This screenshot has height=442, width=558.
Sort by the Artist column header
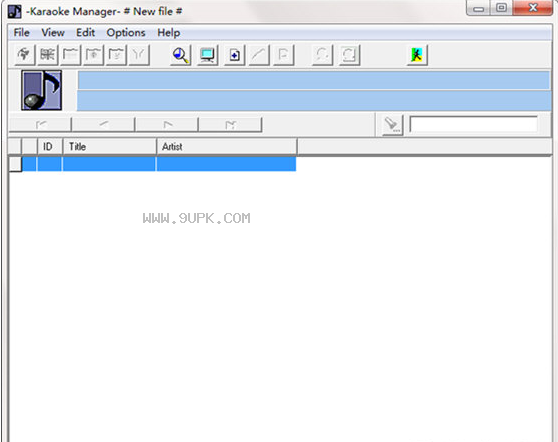pos(227,147)
